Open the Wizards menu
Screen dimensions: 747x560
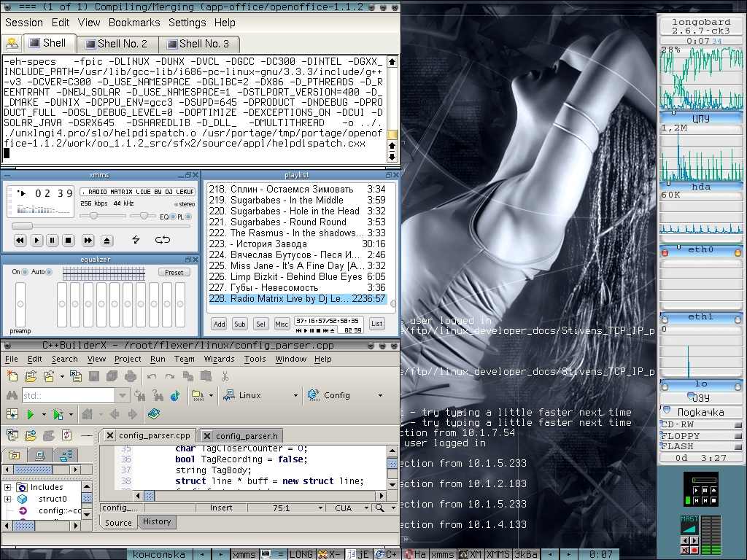point(219,359)
